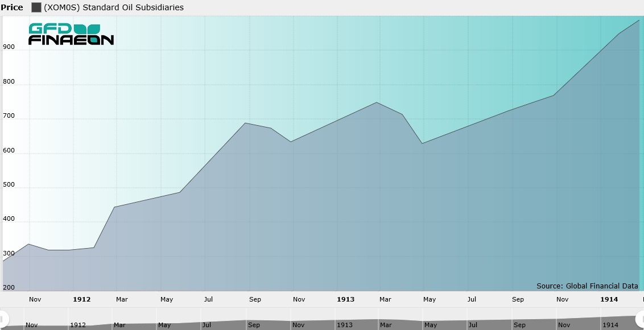Screen dimensions: 644x330
Task: Click the right range slider handle
Action: tap(641, 319)
